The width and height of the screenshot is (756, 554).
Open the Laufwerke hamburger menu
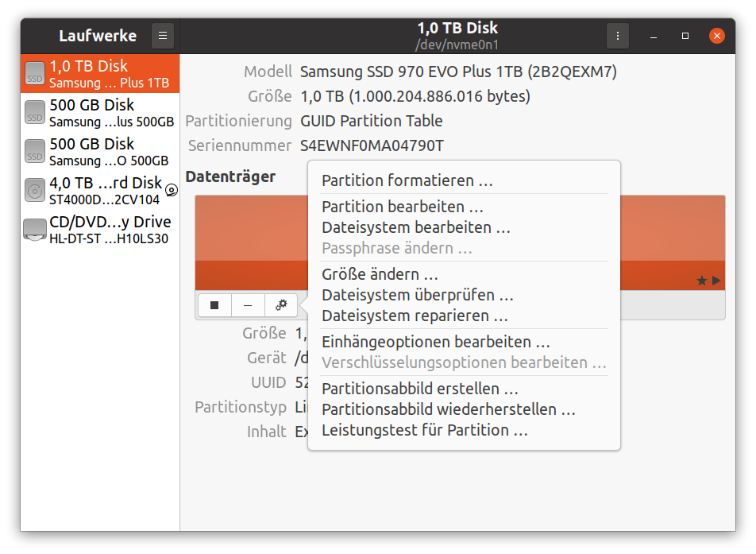163,36
